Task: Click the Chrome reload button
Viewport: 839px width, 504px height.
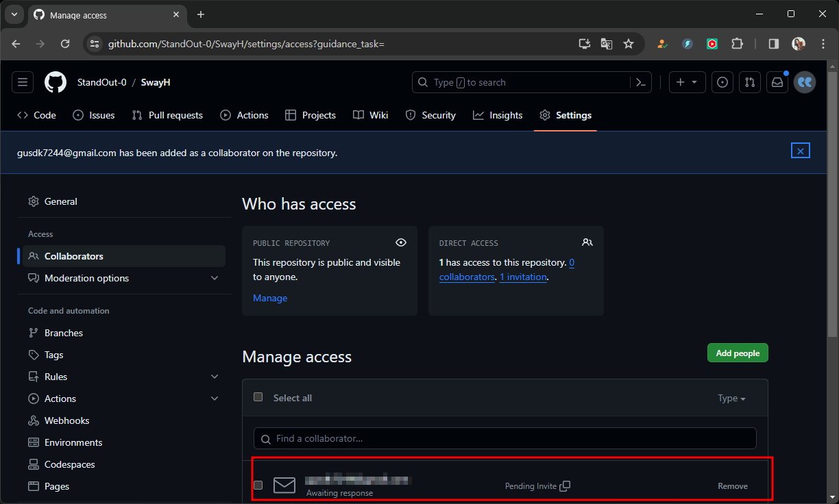Action: [x=65, y=44]
